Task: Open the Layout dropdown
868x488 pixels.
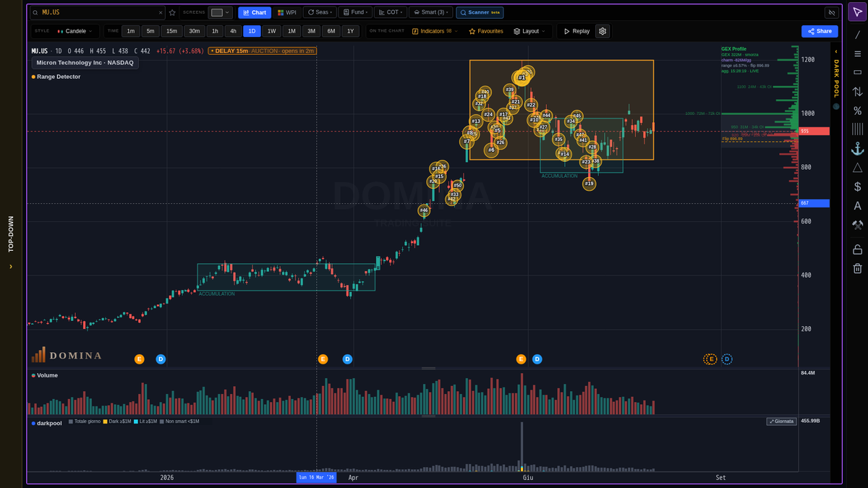Action: pos(530,31)
